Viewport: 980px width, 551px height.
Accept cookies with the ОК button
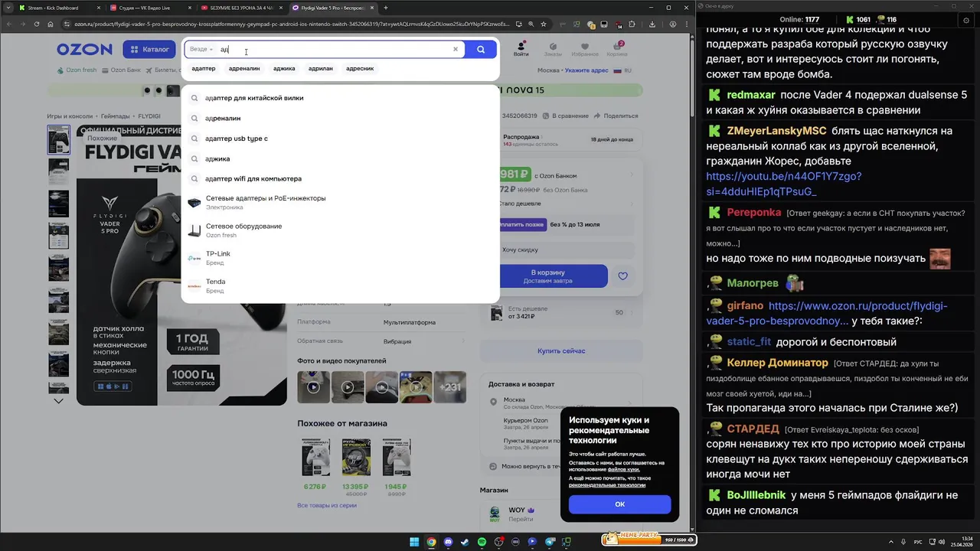[x=619, y=504]
